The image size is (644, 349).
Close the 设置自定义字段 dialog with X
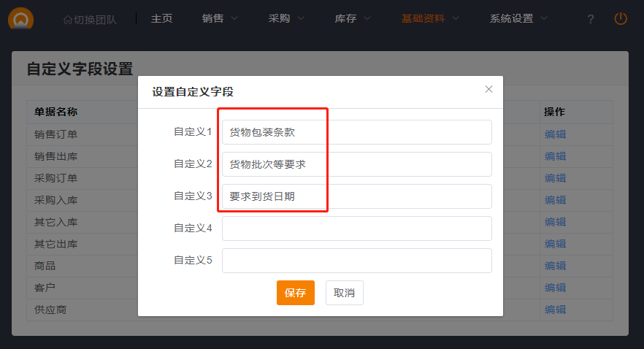[488, 89]
